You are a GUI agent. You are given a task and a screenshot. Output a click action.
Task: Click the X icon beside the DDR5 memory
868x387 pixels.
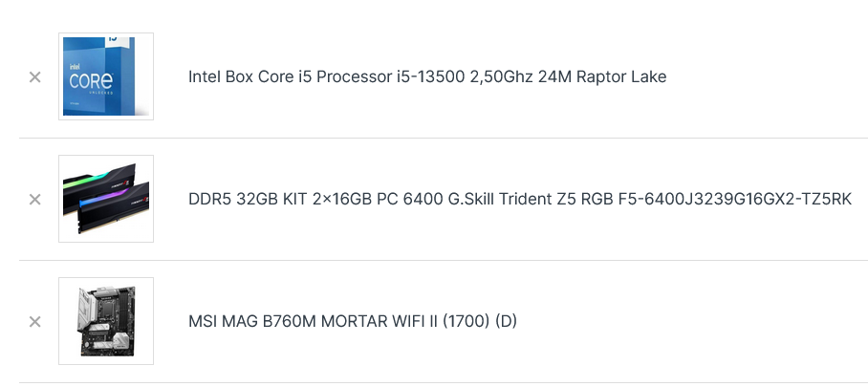(x=34, y=200)
